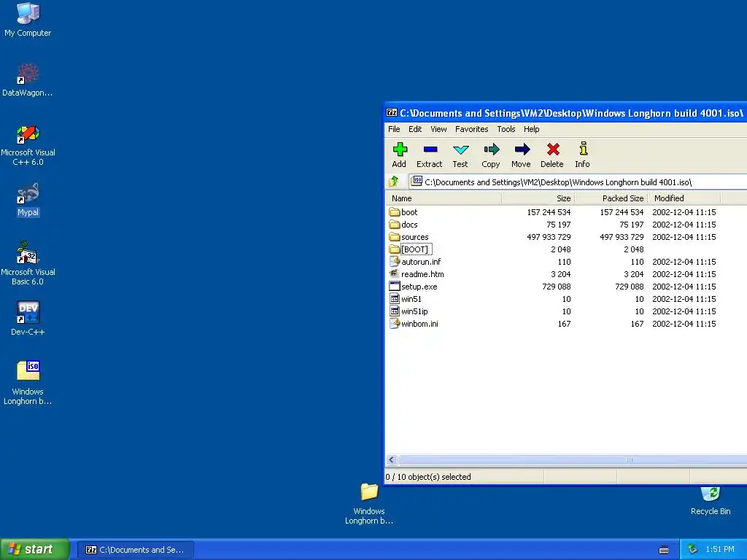The image size is (747, 560).
Task: Click the 7-Zip taskbar button
Action: 135,550
